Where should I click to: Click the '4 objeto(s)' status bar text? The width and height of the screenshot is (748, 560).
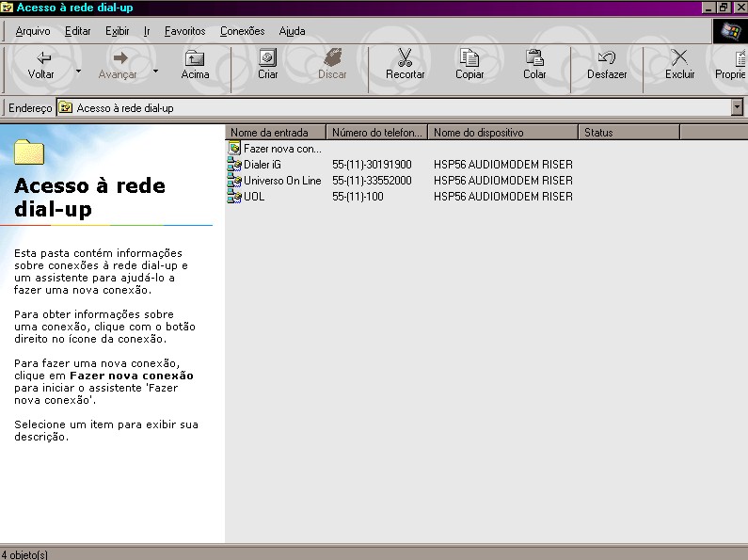point(24,554)
